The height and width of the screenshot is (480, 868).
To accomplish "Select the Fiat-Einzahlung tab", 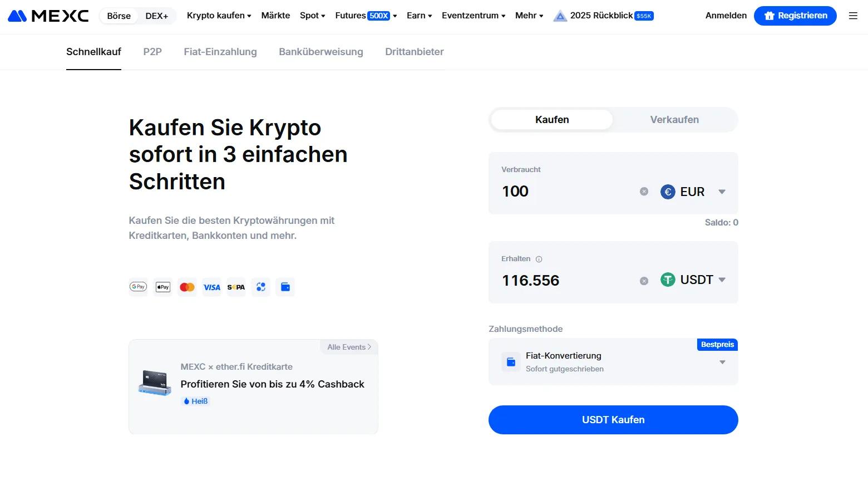I will click(x=220, y=52).
